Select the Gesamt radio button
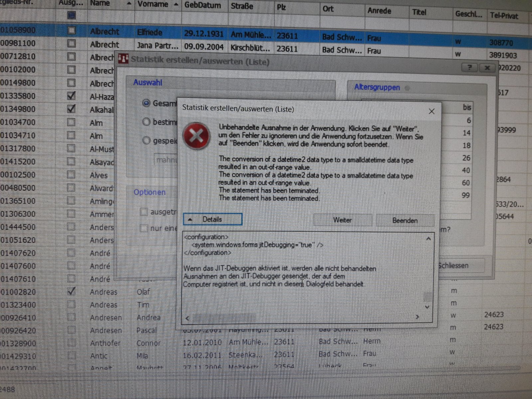This screenshot has height=399, width=532. click(x=146, y=103)
